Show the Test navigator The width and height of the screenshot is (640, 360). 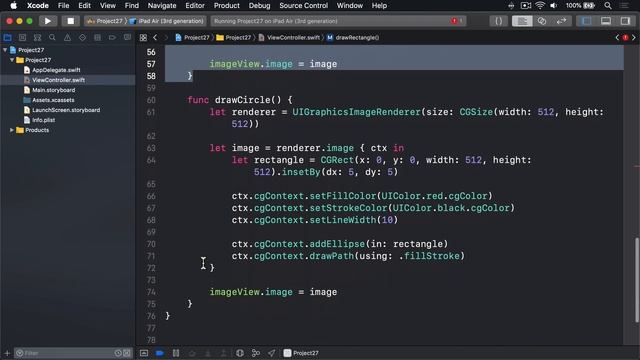coord(82,38)
